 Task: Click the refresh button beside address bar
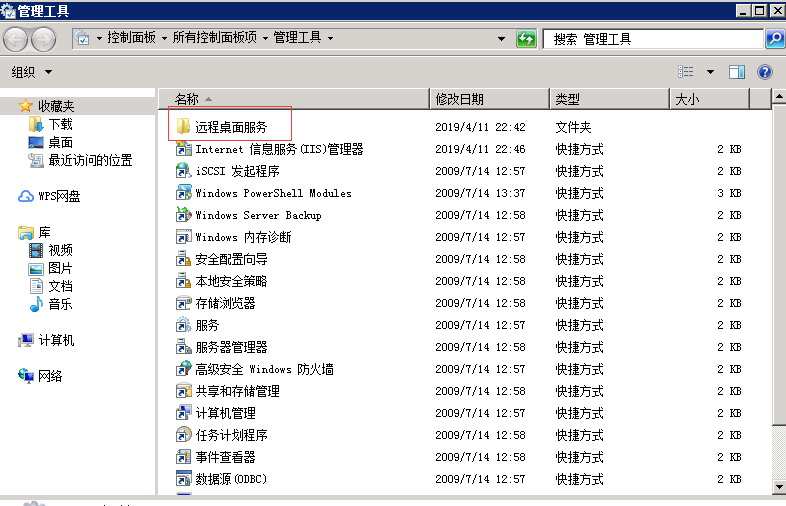point(526,39)
